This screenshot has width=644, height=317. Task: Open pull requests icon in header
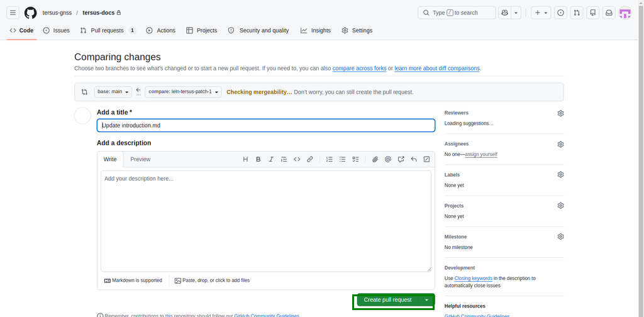click(x=577, y=13)
